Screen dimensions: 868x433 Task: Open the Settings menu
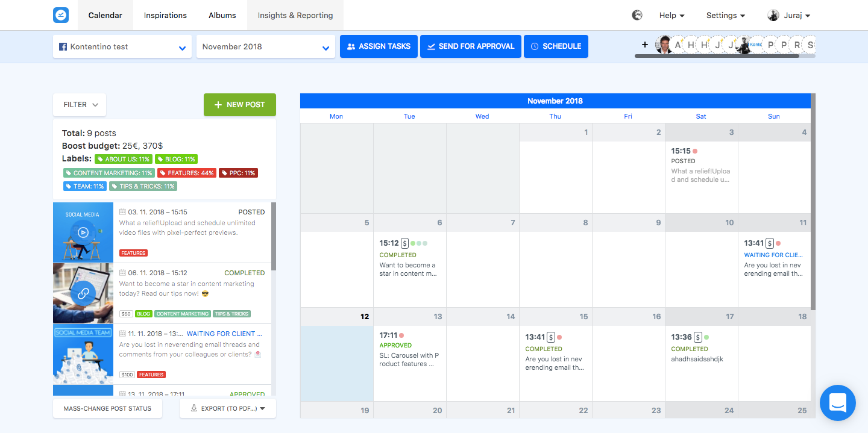726,15
